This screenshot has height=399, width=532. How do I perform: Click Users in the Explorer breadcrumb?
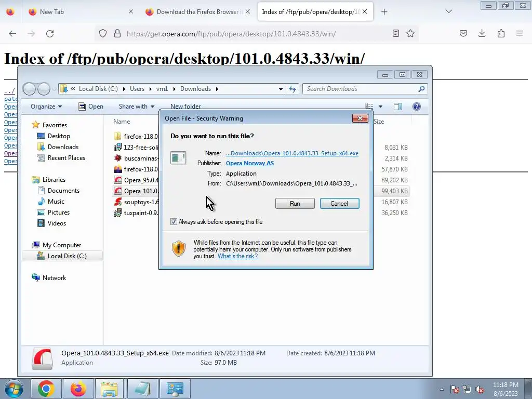click(x=137, y=89)
